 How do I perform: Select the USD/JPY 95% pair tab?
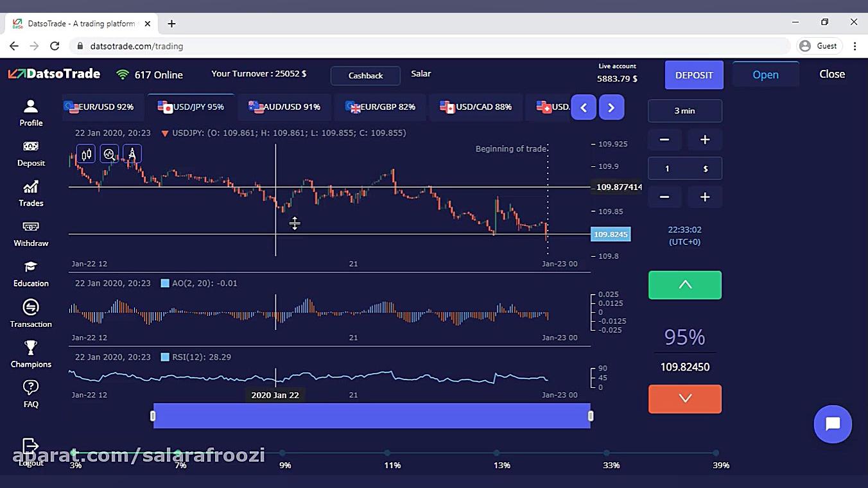click(191, 107)
